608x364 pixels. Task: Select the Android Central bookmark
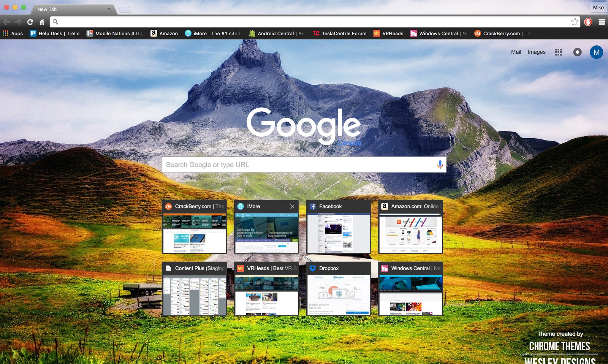coord(277,33)
